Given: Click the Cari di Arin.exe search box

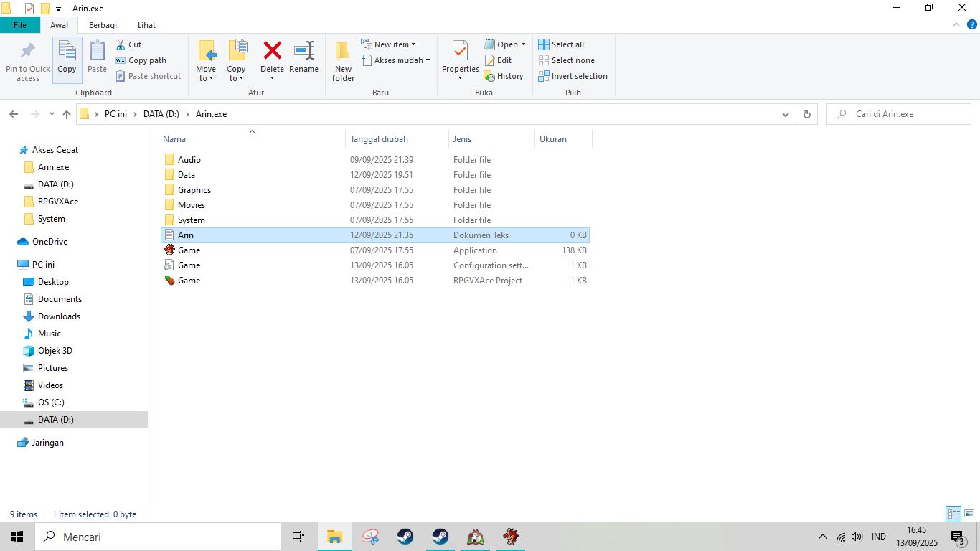Looking at the screenshot, I should click(899, 114).
